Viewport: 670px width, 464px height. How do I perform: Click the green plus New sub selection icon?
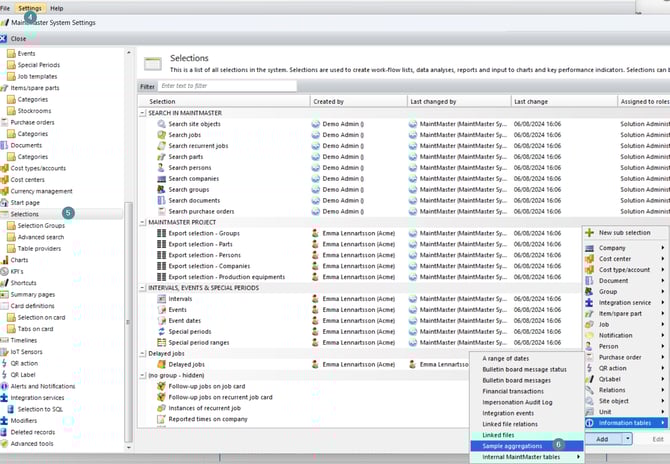(x=589, y=232)
